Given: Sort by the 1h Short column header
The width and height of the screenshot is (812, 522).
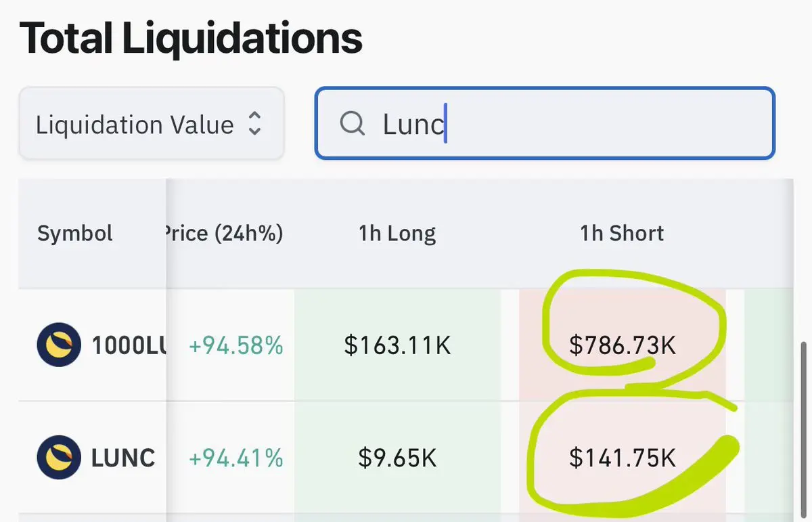Looking at the screenshot, I should pyautogui.click(x=622, y=234).
